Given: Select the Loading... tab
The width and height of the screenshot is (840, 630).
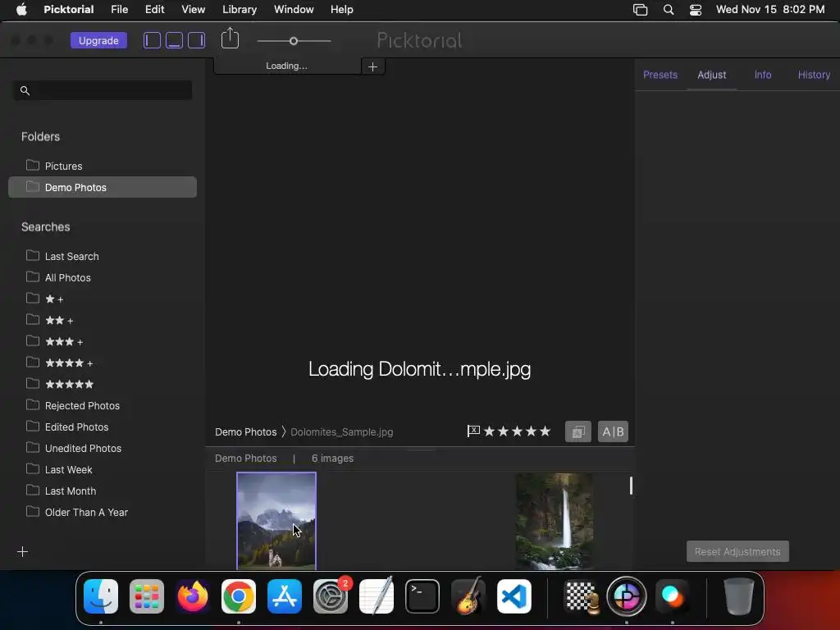Looking at the screenshot, I should point(287,66).
